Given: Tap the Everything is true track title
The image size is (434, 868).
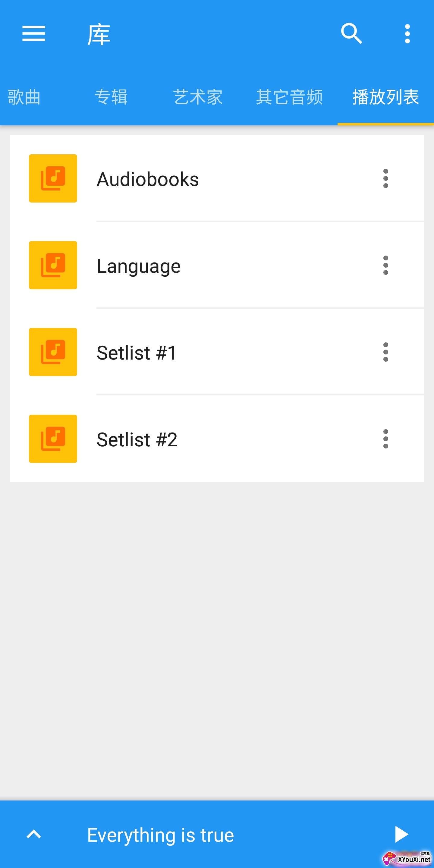Looking at the screenshot, I should [x=160, y=835].
